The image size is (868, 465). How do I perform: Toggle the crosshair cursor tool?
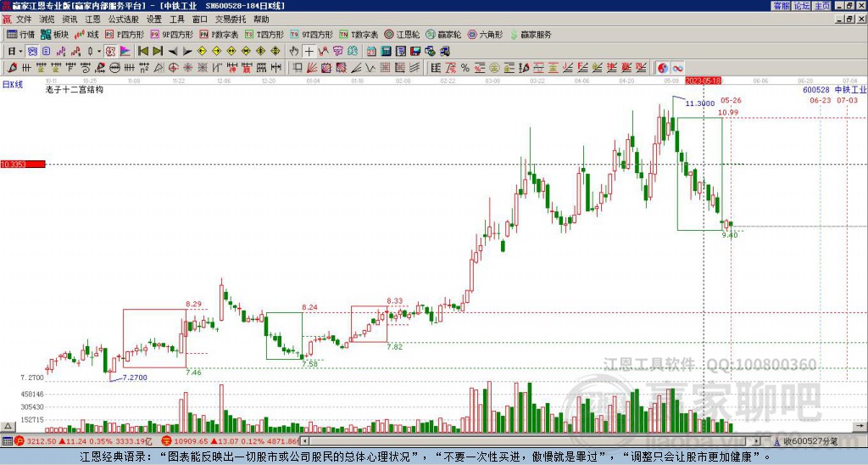309,52
